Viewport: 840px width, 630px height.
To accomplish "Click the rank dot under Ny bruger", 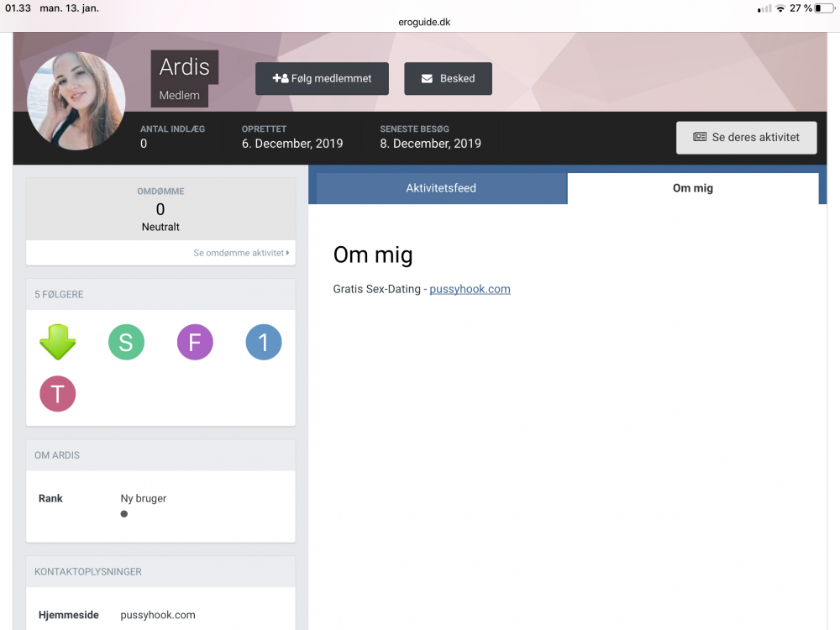I will point(124,514).
